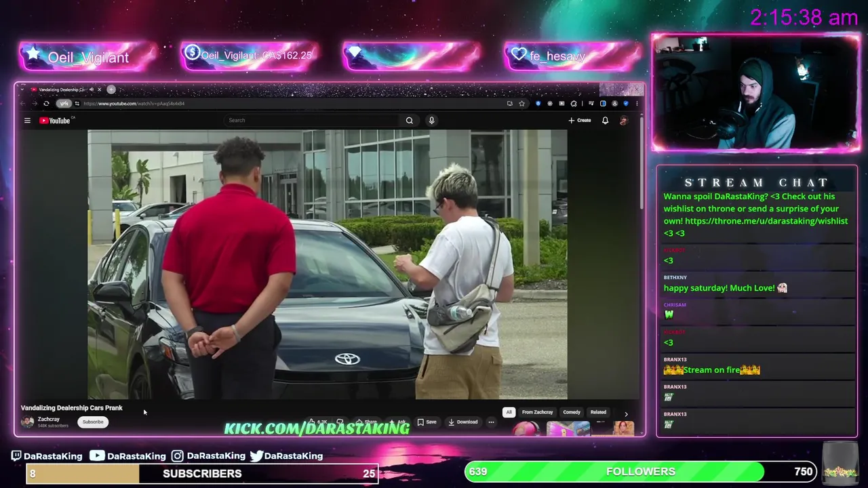This screenshot has height=488, width=868.
Task: Click the 2:15:38 am clock display
Action: coord(804,18)
